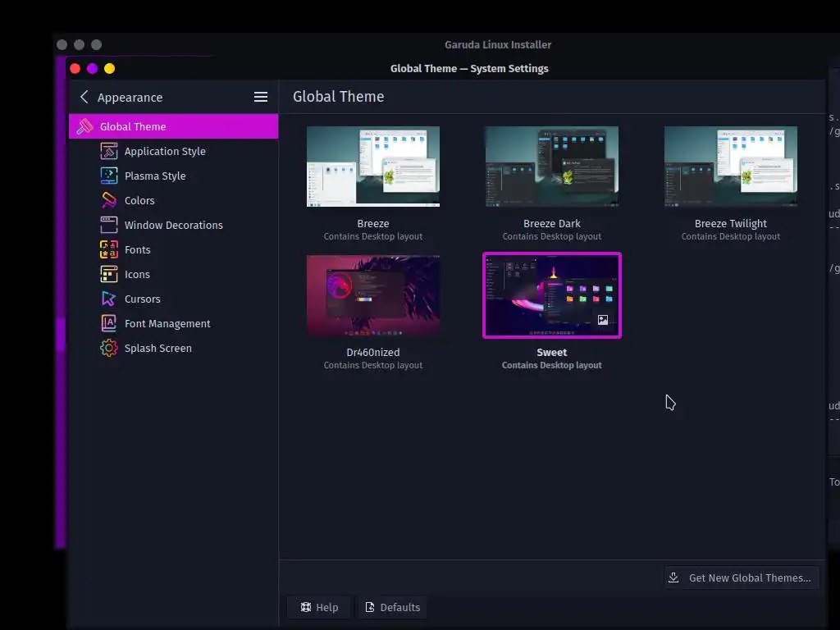Open Plasma Style settings

tap(174, 176)
